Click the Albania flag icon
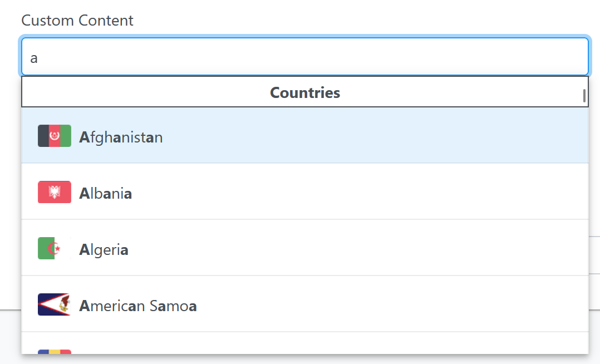 (55, 192)
